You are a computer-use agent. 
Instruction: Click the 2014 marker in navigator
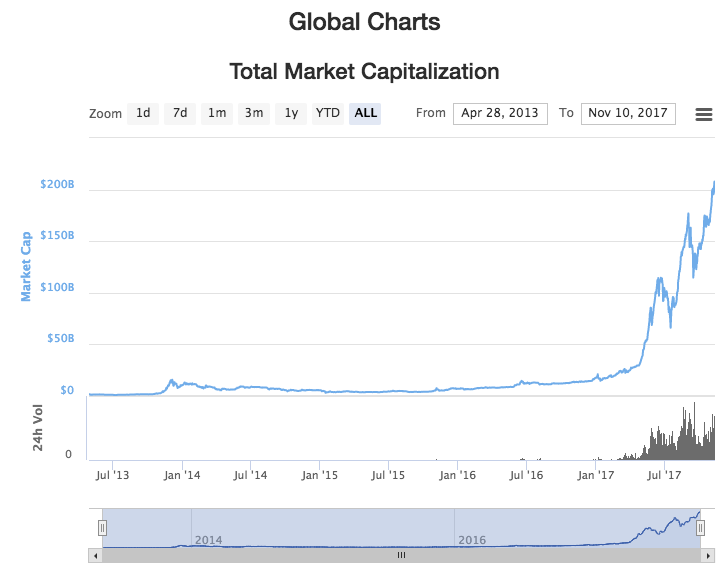click(209, 540)
